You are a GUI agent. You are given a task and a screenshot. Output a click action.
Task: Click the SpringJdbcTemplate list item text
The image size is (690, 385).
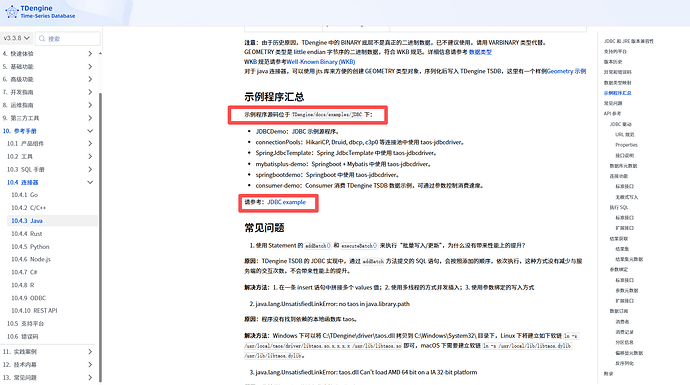pos(346,153)
